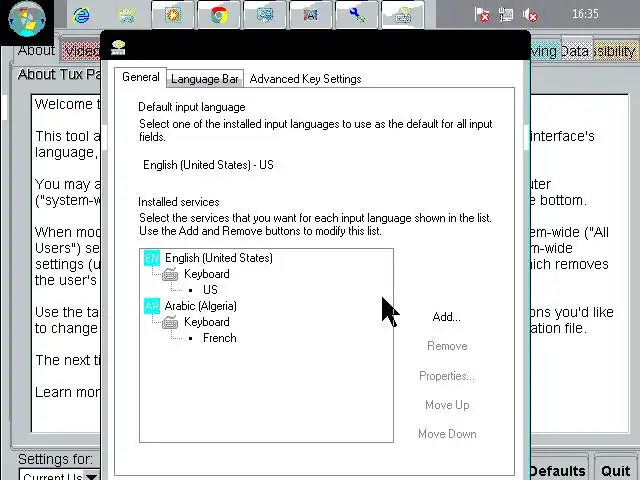
Task: Open the Start menu orb
Action: [27, 20]
